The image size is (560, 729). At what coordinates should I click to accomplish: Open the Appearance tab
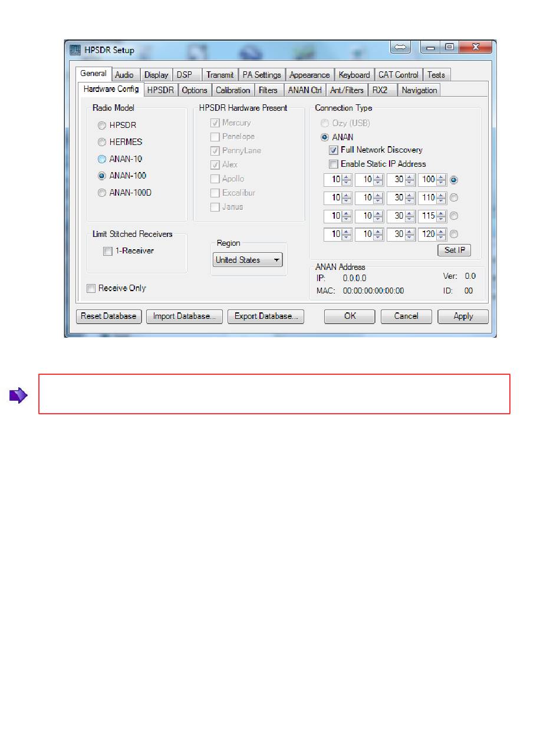click(x=309, y=75)
